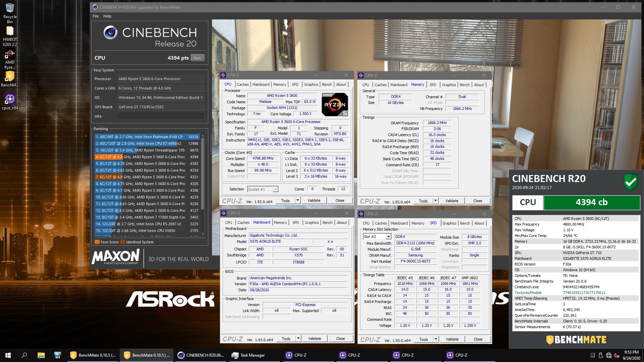Launch the AMD Ryzen Master desktop shortcut
Viewport: 644px width, 362px height.
[x=10, y=59]
